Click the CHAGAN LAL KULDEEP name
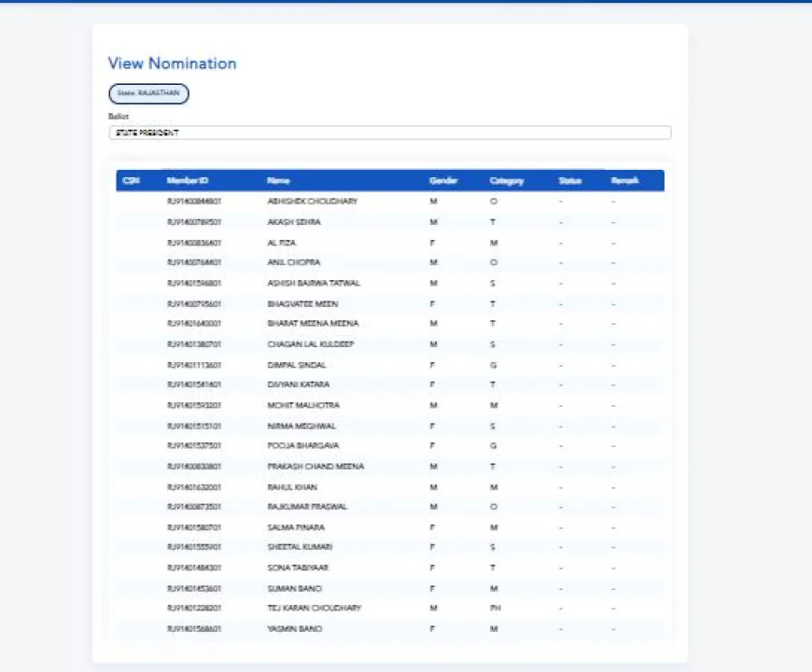812x672 pixels. point(310,344)
